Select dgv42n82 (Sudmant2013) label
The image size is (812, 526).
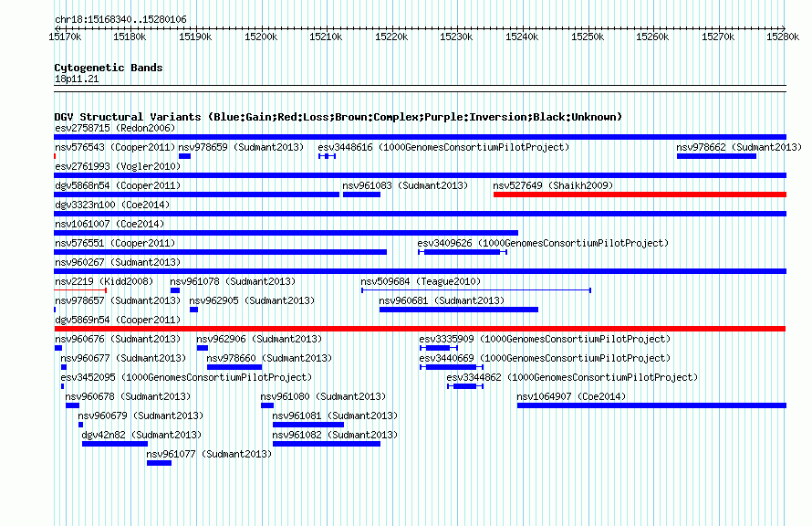pos(142,435)
